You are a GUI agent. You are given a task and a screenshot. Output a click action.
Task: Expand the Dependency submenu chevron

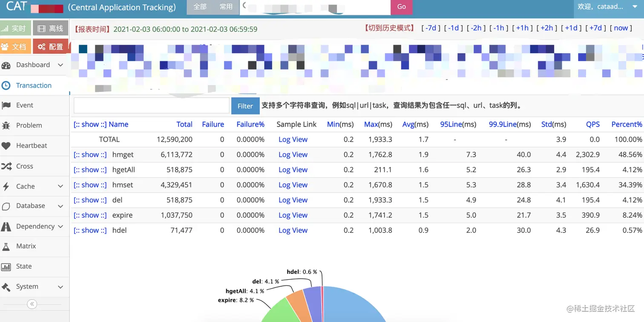(x=60, y=226)
